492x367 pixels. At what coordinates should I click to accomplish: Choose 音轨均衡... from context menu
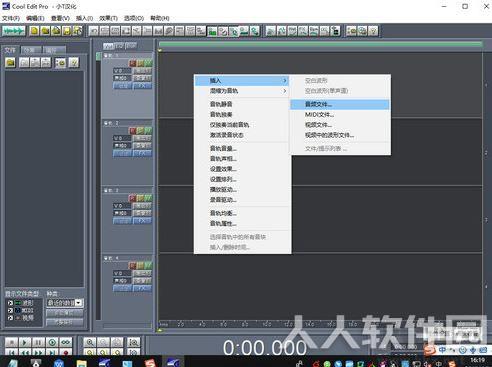point(242,213)
